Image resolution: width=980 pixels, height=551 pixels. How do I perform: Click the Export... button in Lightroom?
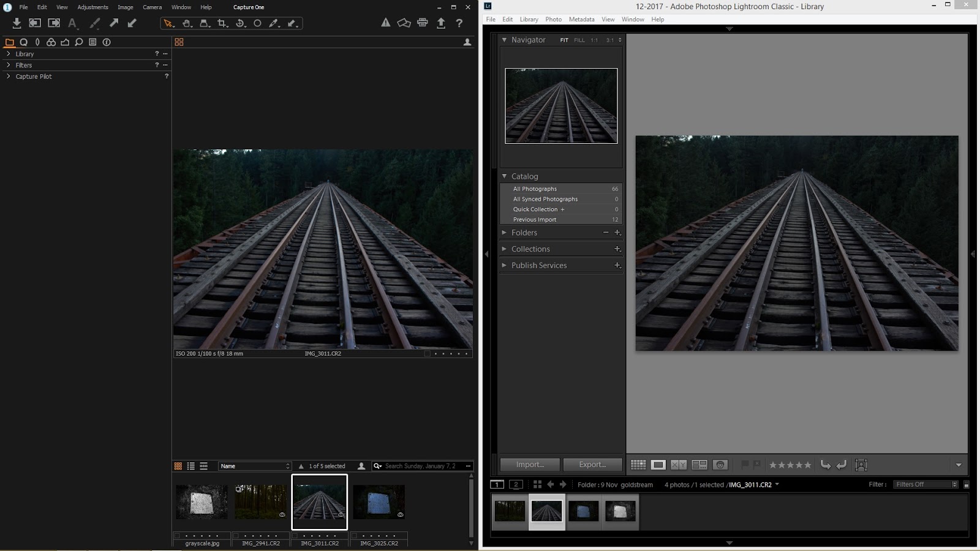[592, 465]
